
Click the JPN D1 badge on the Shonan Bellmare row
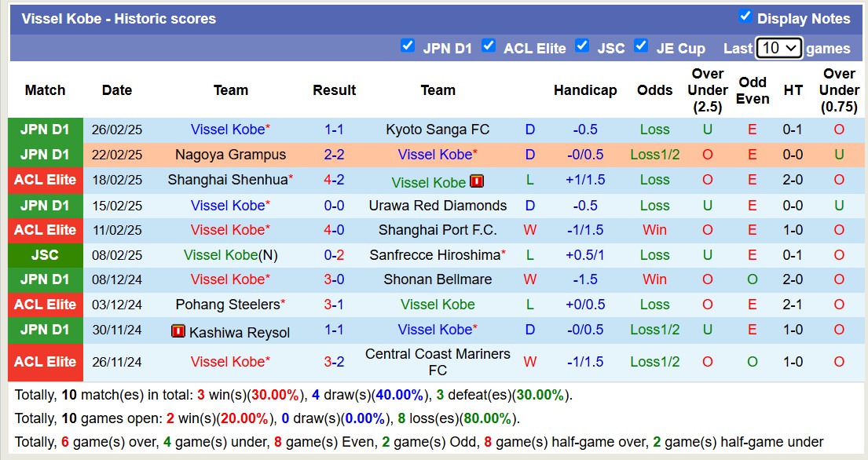pos(45,279)
